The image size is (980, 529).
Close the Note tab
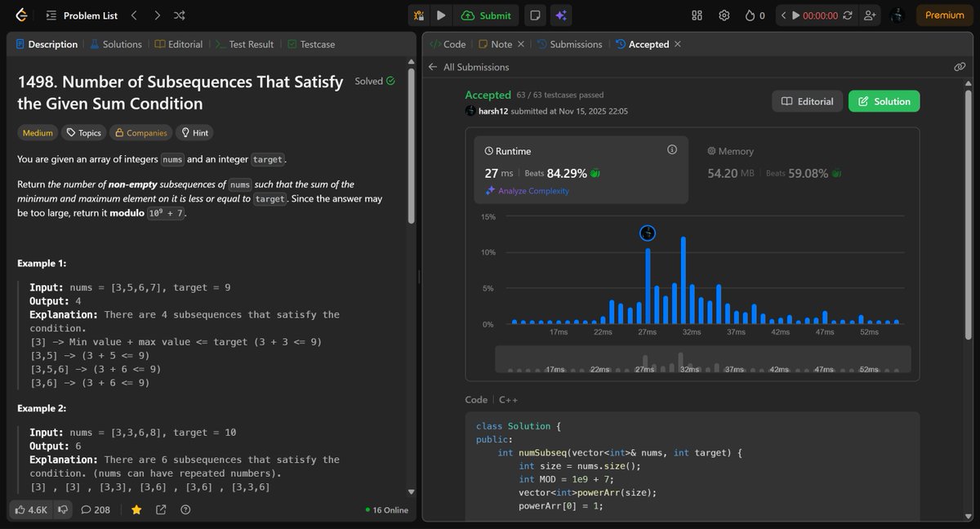[521, 44]
